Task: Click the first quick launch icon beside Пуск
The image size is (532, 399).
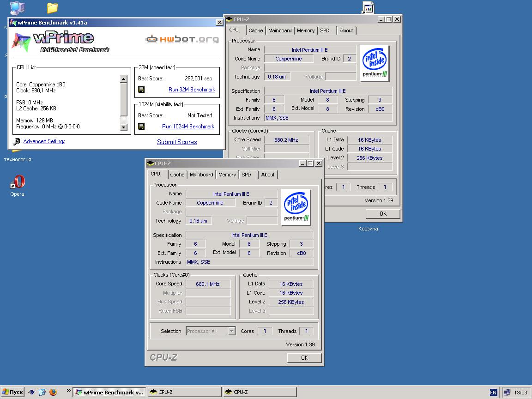Action: pos(32,392)
